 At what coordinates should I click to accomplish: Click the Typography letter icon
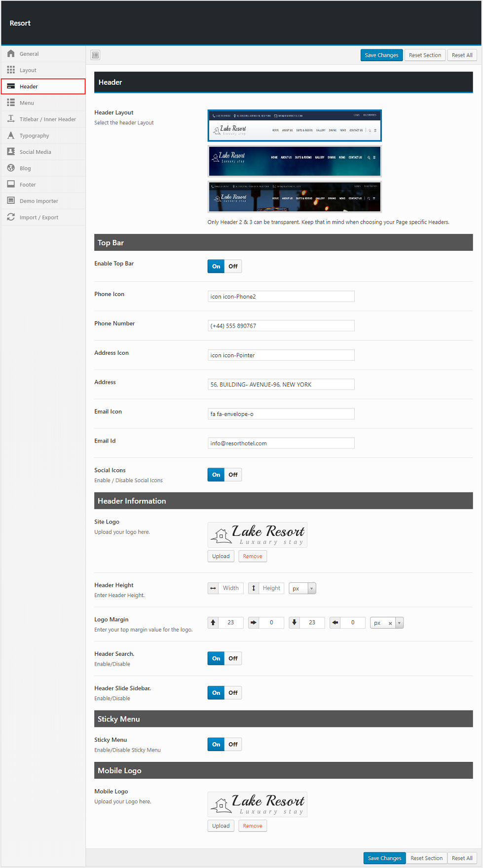point(11,135)
